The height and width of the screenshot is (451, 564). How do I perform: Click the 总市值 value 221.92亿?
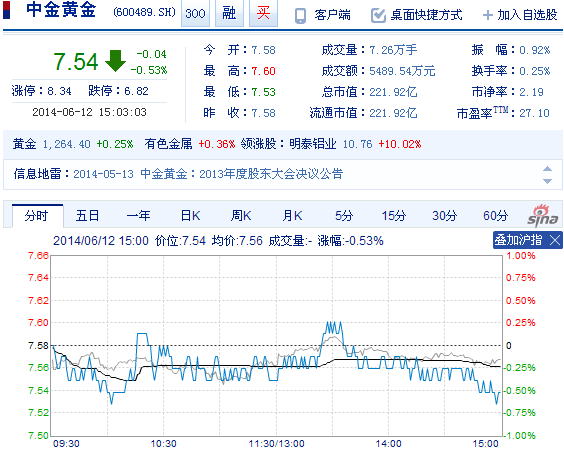click(394, 92)
